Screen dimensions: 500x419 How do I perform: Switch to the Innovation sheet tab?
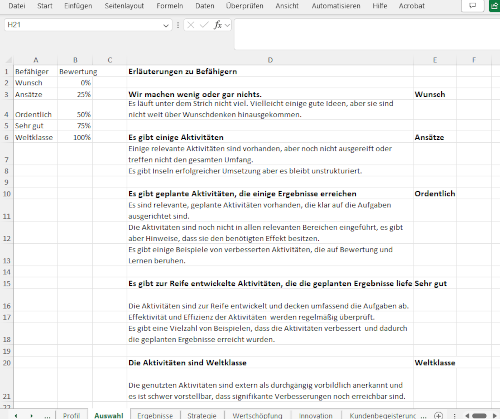pyautogui.click(x=316, y=416)
